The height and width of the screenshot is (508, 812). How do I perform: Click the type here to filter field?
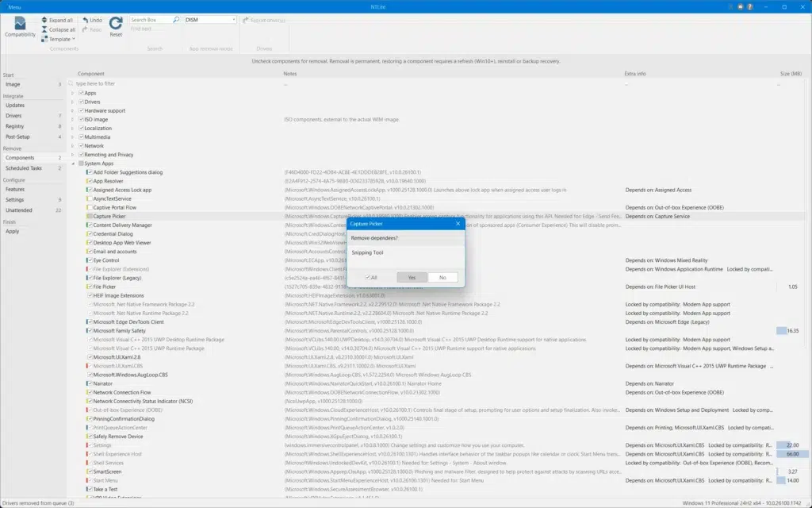click(x=176, y=83)
